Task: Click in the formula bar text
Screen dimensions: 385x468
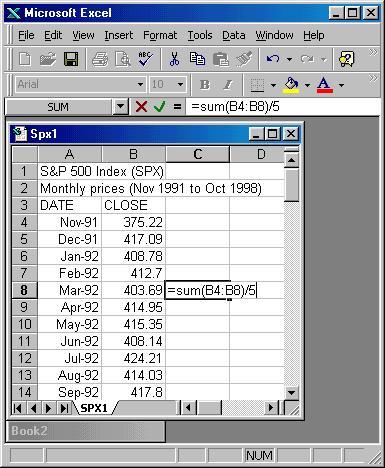Action: point(235,107)
